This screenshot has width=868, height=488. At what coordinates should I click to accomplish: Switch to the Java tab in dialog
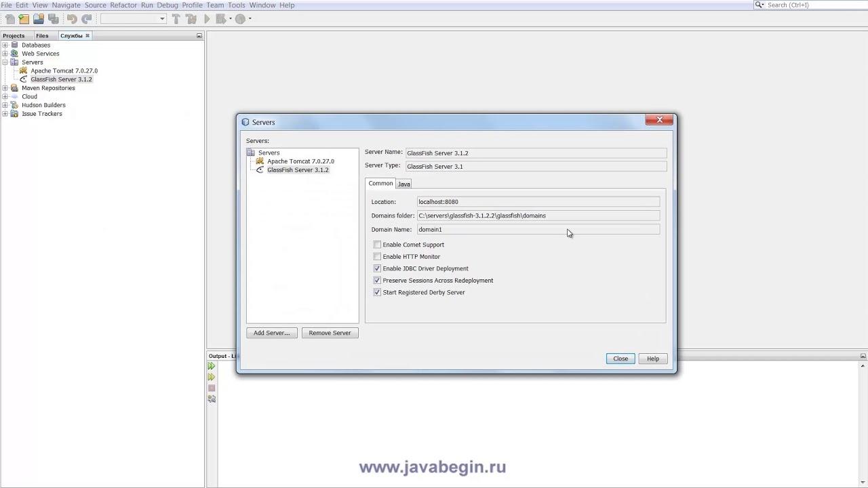pos(403,184)
